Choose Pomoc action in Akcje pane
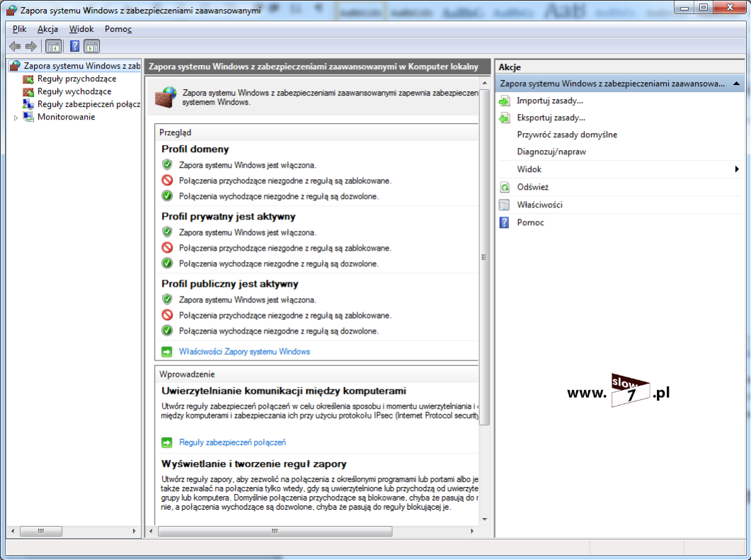 pyautogui.click(x=530, y=223)
